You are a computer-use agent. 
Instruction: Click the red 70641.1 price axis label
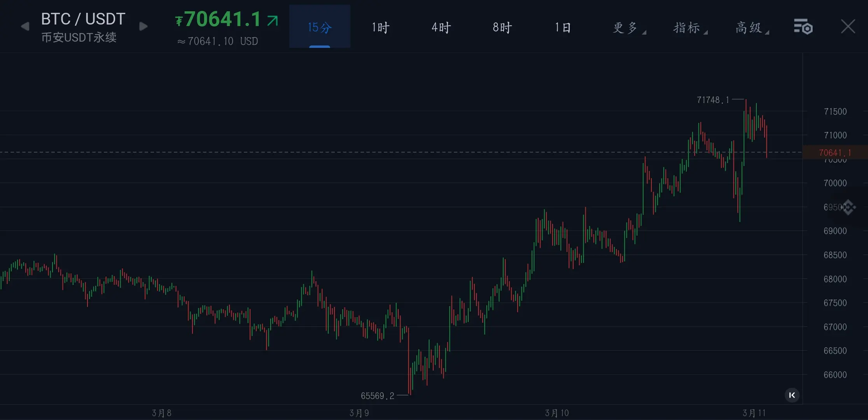[835, 152]
